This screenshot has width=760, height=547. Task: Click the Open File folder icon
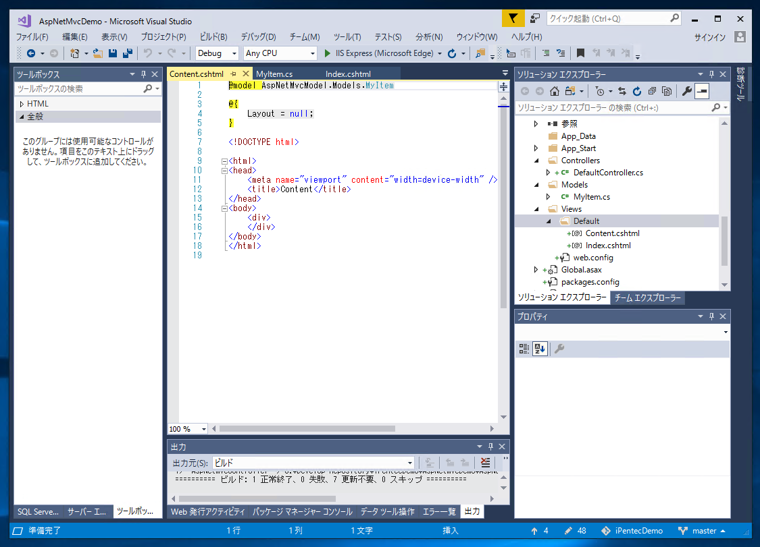(98, 53)
